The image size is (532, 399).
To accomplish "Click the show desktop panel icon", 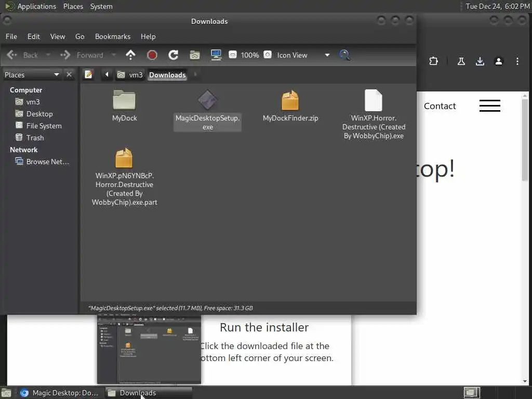I will 6,393.
